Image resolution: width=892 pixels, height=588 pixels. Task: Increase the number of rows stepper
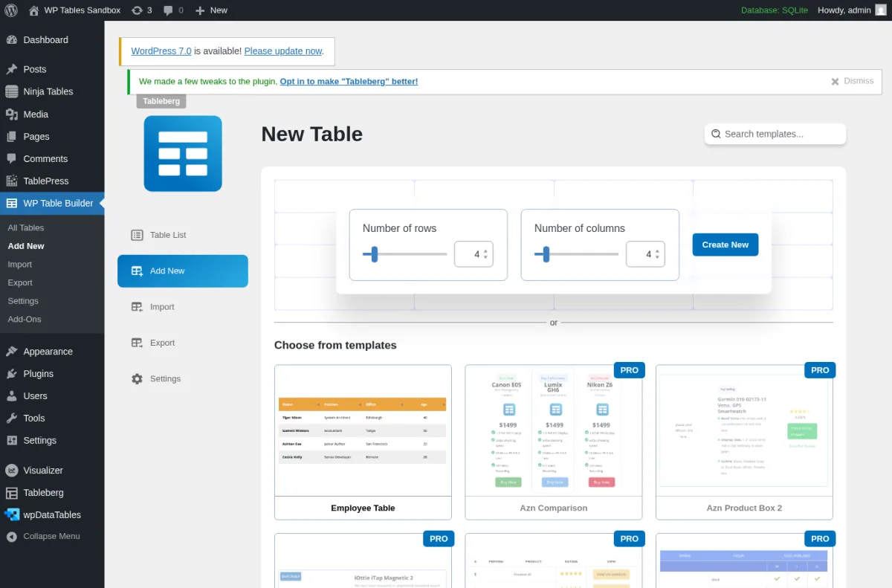[x=485, y=251]
